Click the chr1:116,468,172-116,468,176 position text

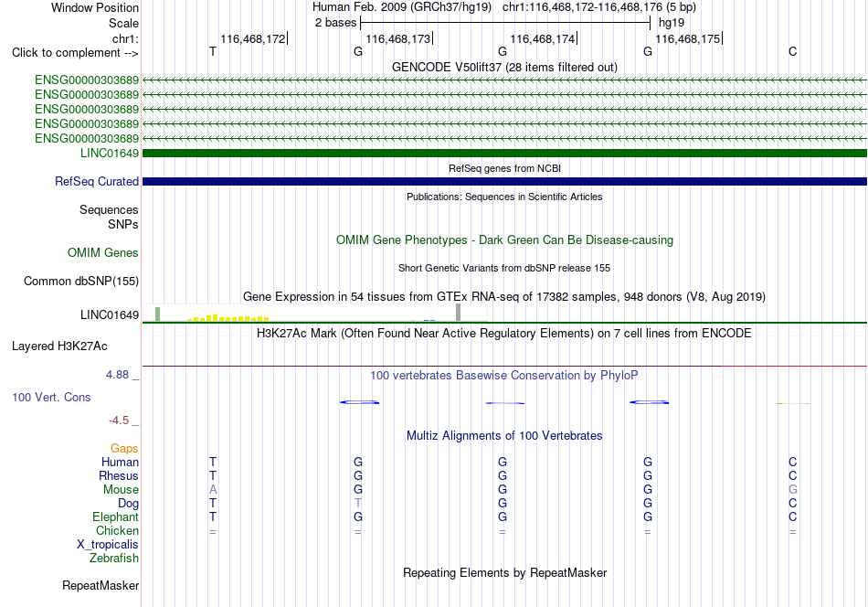click(599, 7)
